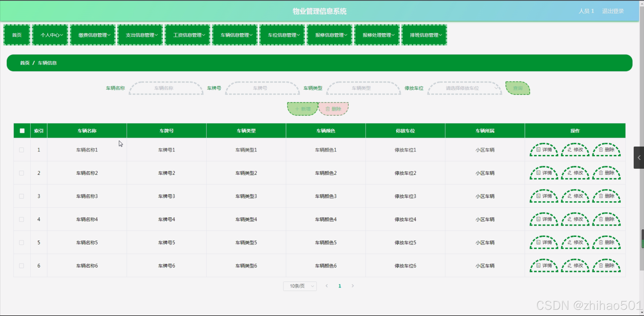Go to the 首页 menu item

pyautogui.click(x=17, y=35)
